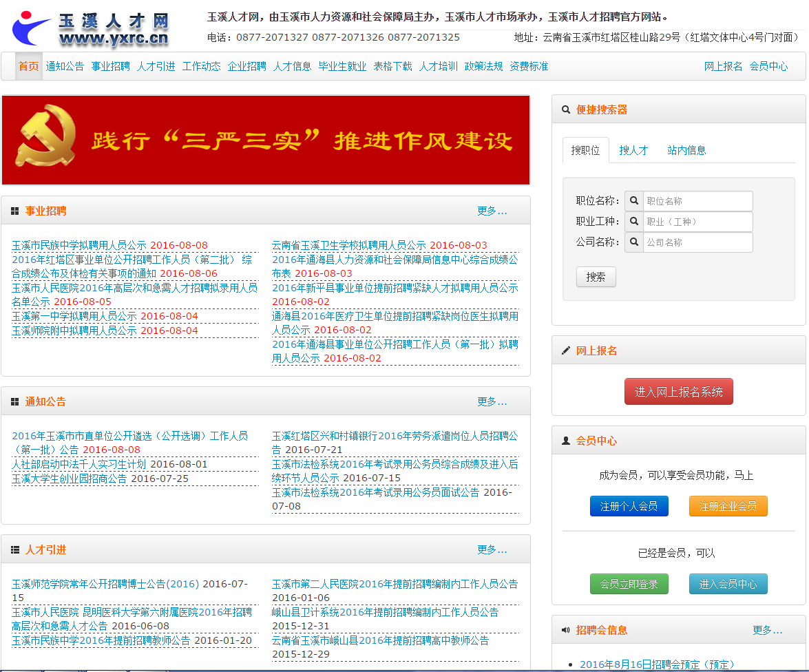Click the 三严三实 red banner image

point(266,140)
